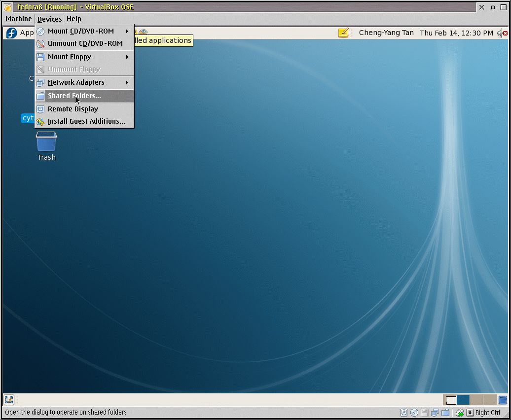Viewport: 511px width, 420px height.
Task: Expand the Network Adapters submenu
Action: pos(84,82)
